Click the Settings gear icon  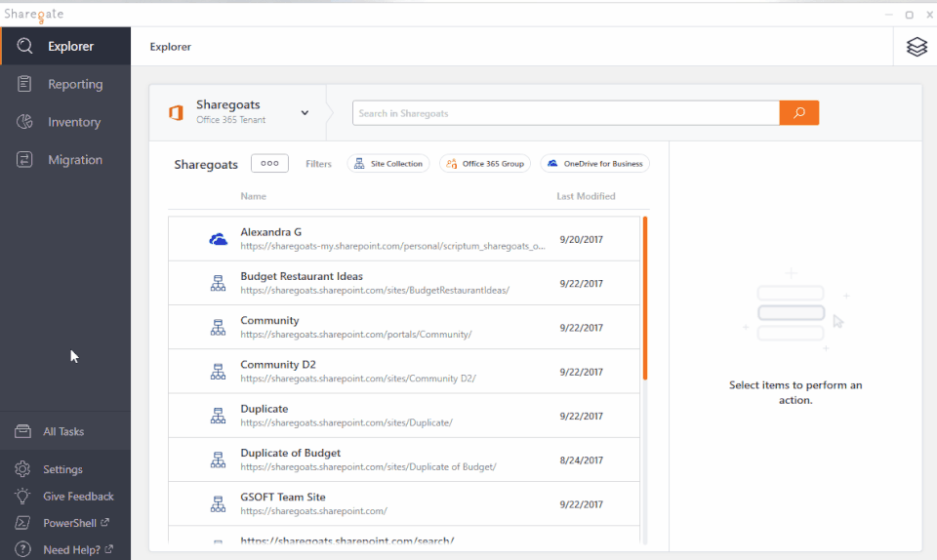click(22, 469)
